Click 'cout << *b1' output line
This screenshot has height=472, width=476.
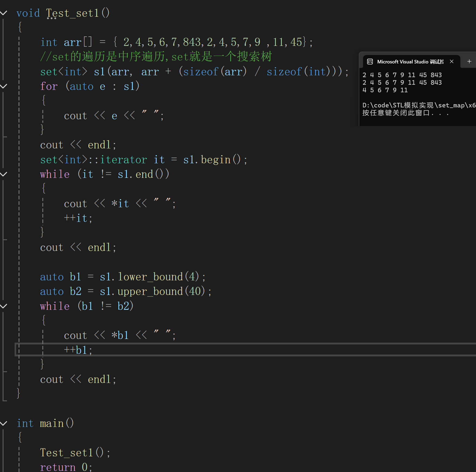120,335
